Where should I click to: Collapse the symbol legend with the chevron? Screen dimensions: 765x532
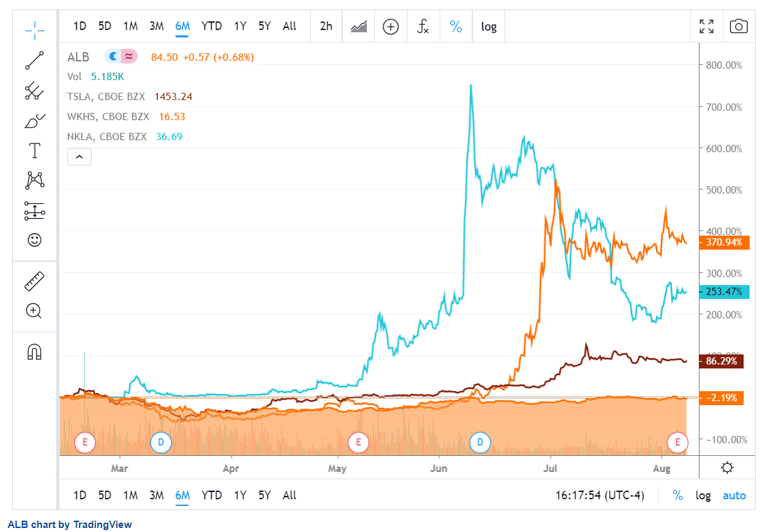point(79,156)
